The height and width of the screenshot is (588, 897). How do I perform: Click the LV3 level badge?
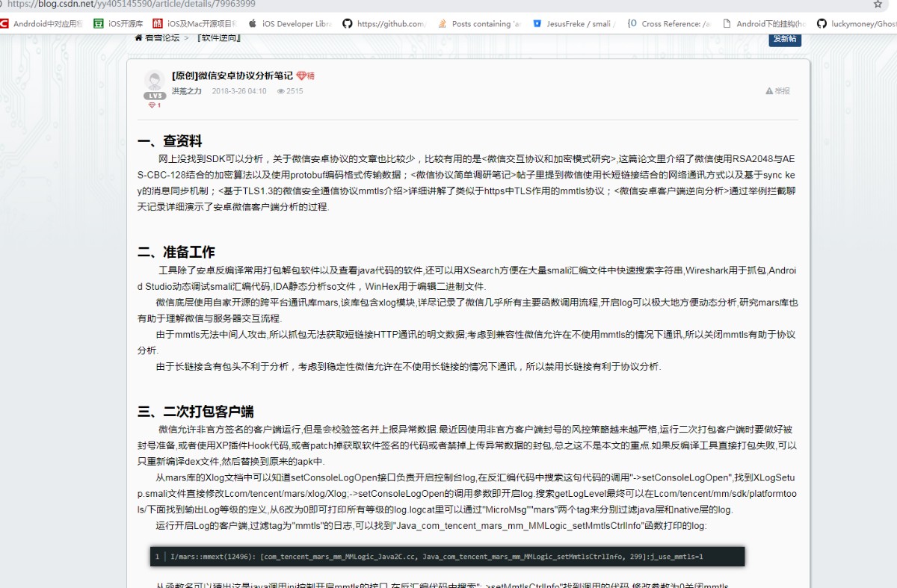click(155, 96)
